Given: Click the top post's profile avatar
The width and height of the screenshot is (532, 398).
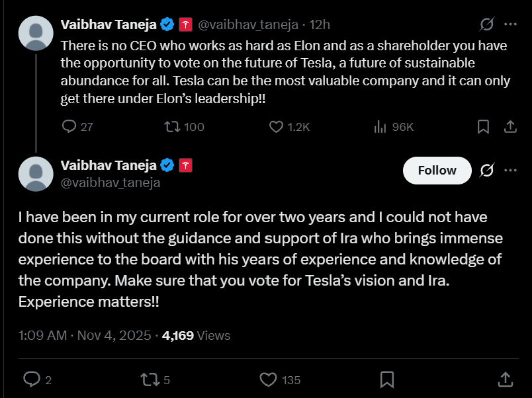Looking at the screenshot, I should (x=36, y=32).
